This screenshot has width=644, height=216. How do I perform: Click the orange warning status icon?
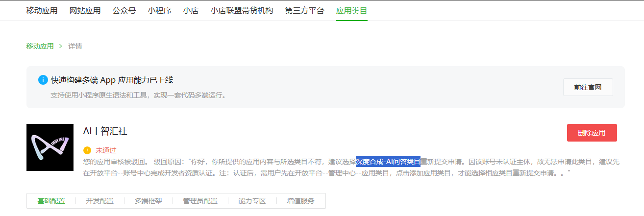point(87,150)
